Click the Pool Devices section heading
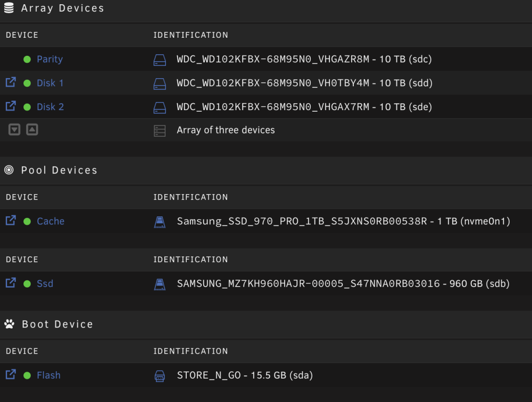The width and height of the screenshot is (532, 402). [x=59, y=170]
